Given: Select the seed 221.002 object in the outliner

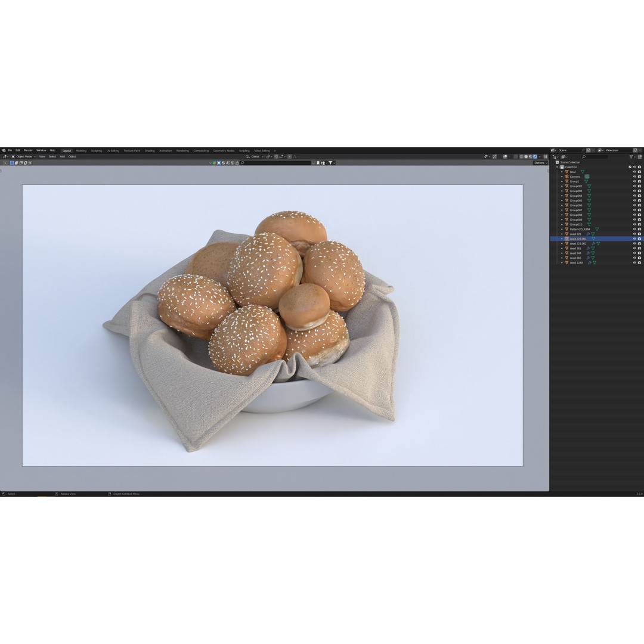Looking at the screenshot, I should [578, 243].
